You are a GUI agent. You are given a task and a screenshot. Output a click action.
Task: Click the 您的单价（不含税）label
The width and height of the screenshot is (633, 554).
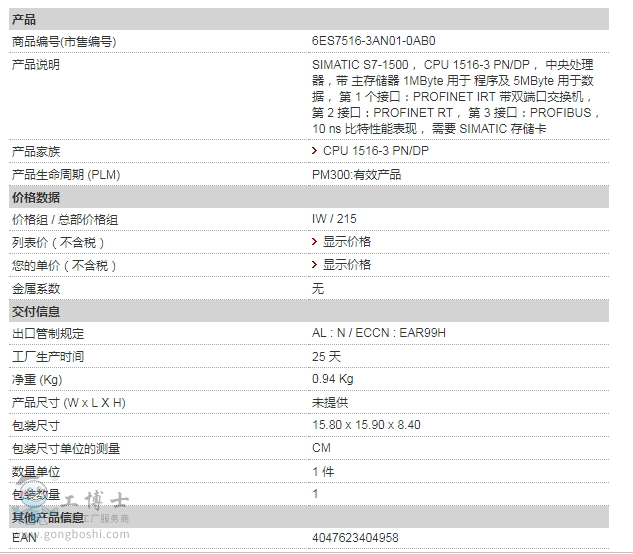(x=64, y=266)
